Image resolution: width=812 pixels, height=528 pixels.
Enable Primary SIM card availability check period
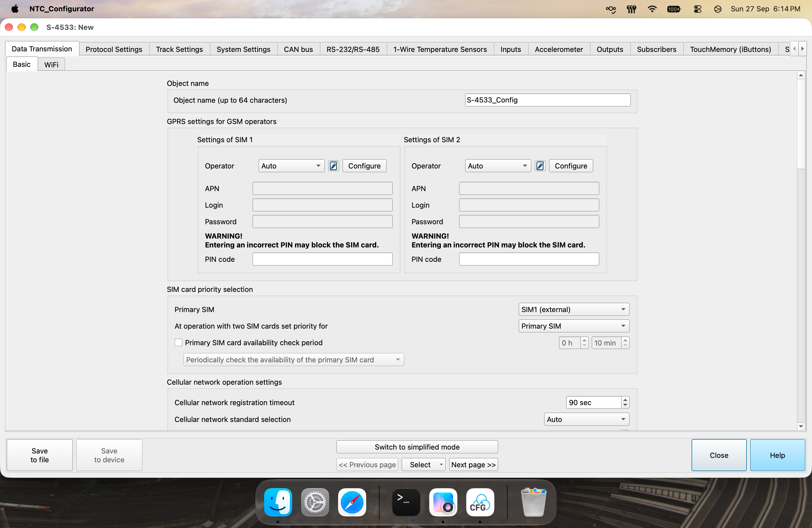(x=178, y=342)
